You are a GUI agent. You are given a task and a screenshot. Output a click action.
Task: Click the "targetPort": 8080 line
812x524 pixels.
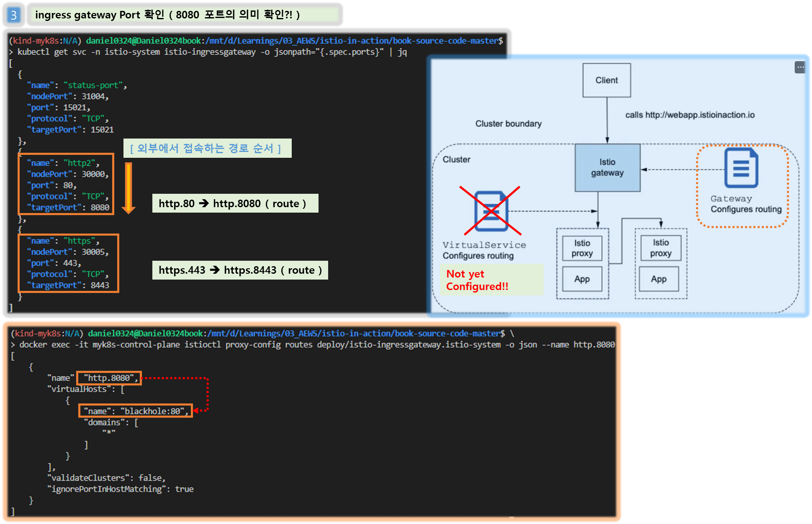(68, 208)
